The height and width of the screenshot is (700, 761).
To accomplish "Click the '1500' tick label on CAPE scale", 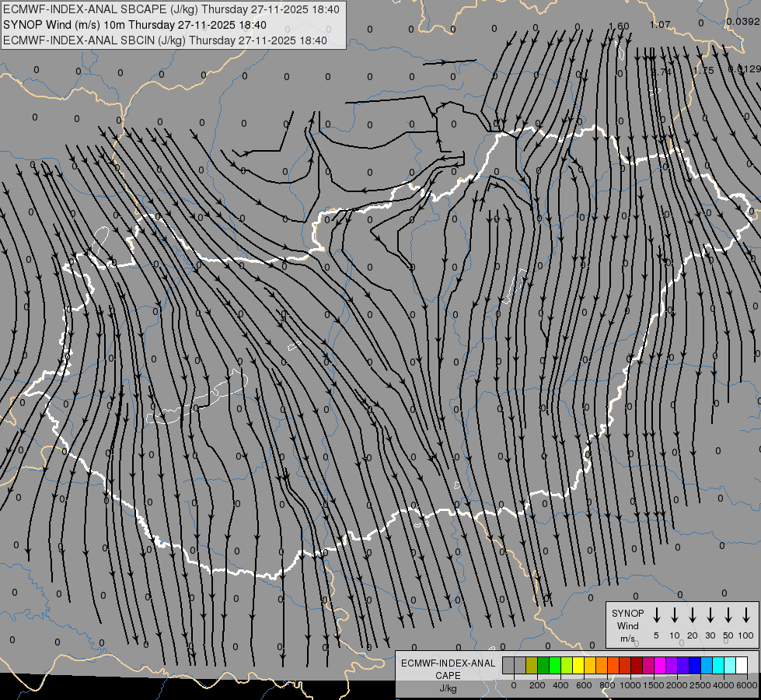I will click(x=654, y=685).
